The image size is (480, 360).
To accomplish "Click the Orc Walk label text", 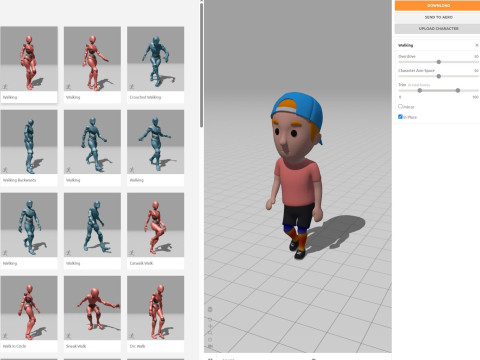I will pyautogui.click(x=137, y=346).
